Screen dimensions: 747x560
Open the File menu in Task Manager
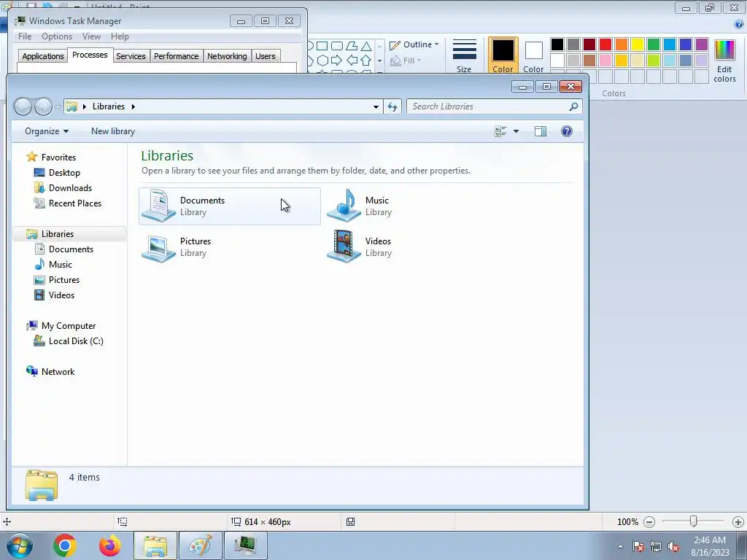click(25, 36)
